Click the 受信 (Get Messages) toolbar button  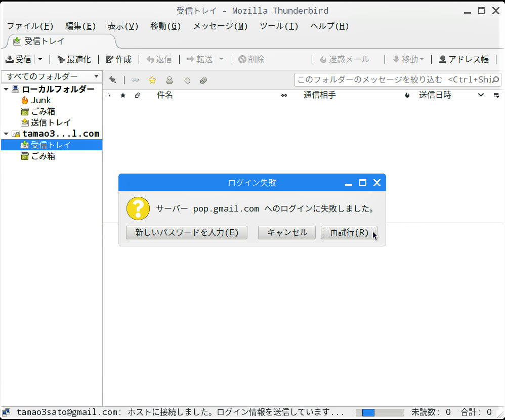19,59
